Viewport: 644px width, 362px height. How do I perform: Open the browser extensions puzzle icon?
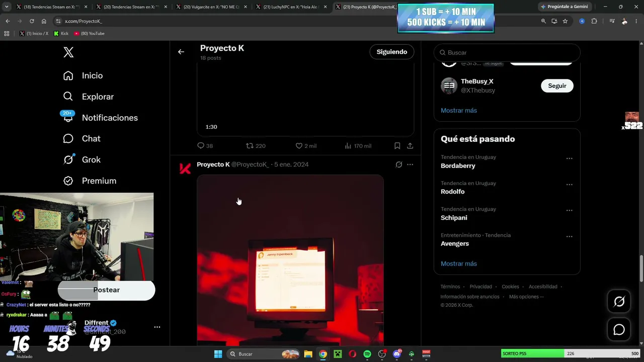pos(594,21)
